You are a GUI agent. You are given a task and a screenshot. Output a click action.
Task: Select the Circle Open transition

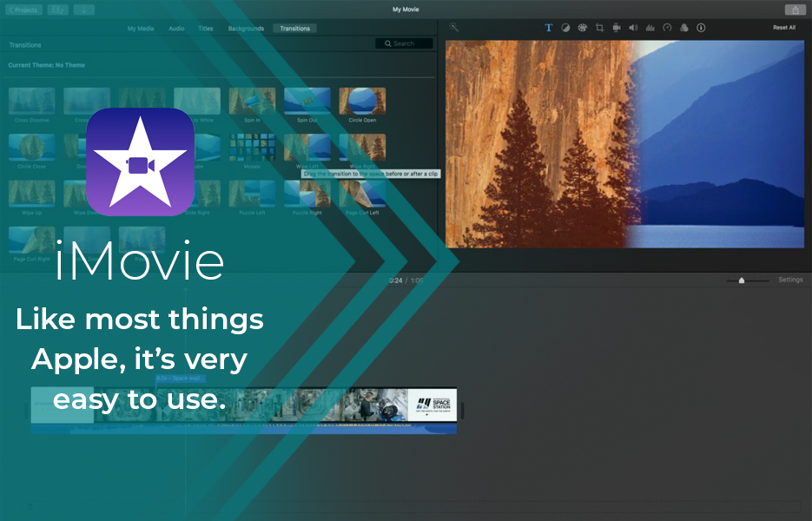click(362, 101)
